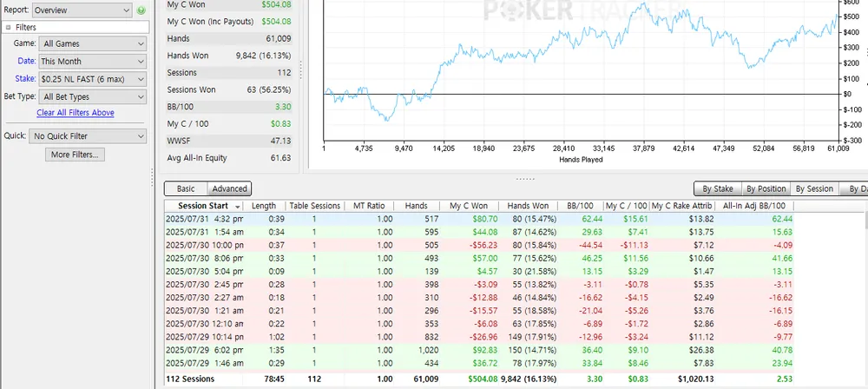Sort by Session Start column header

tap(204, 206)
